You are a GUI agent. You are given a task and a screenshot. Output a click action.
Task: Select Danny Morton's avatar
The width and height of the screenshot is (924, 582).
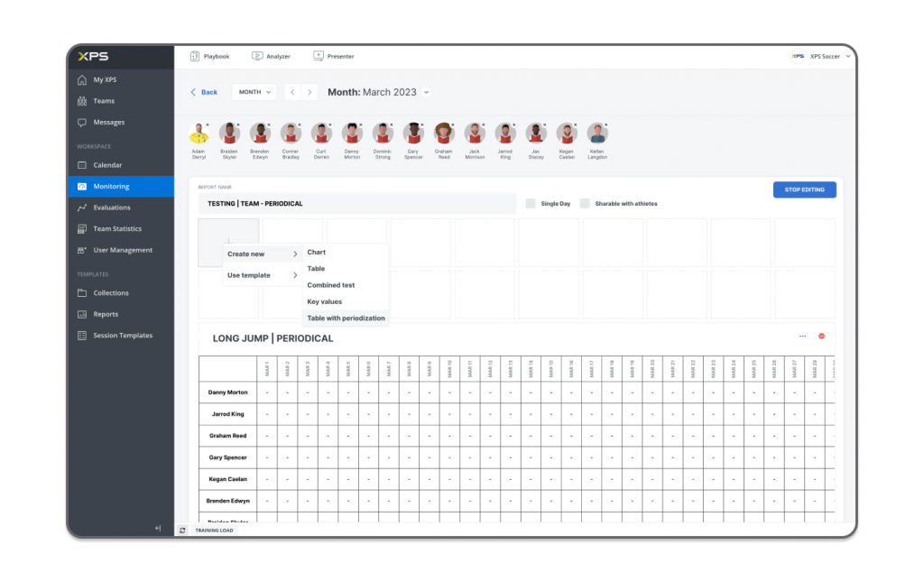pos(352,134)
